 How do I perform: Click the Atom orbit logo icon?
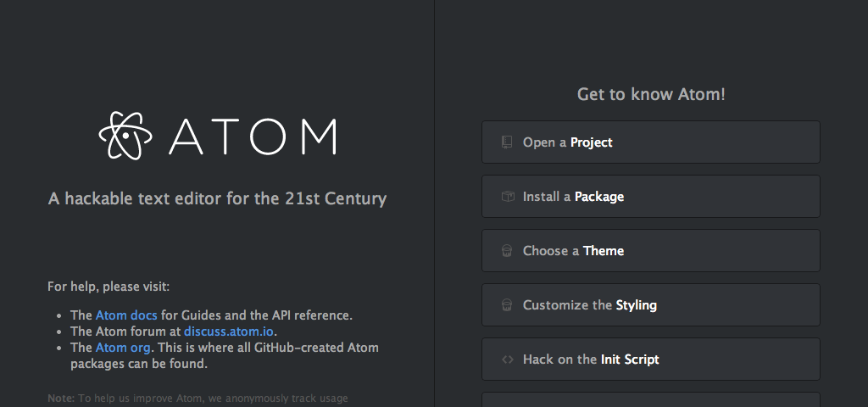125,135
